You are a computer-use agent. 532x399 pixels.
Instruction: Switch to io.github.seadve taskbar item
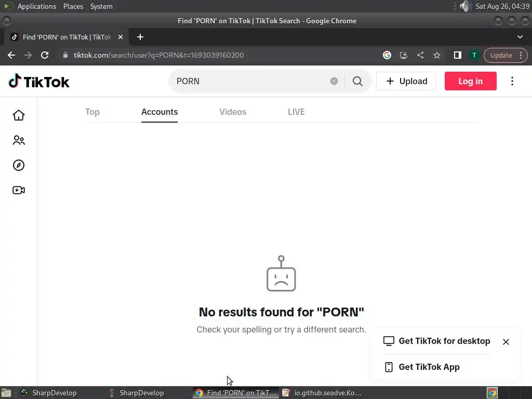tap(322, 393)
